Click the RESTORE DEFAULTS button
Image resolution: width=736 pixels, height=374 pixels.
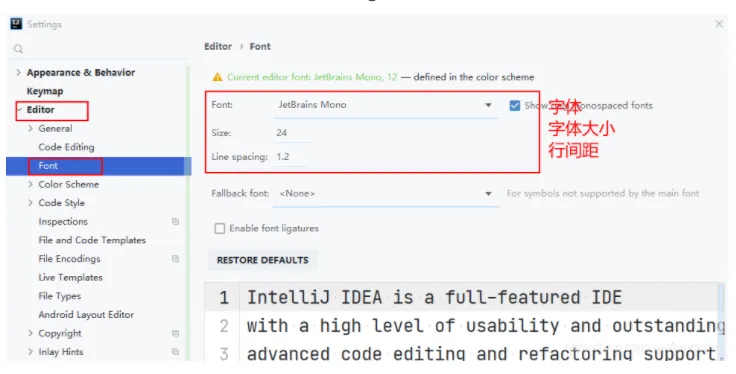pos(262,260)
